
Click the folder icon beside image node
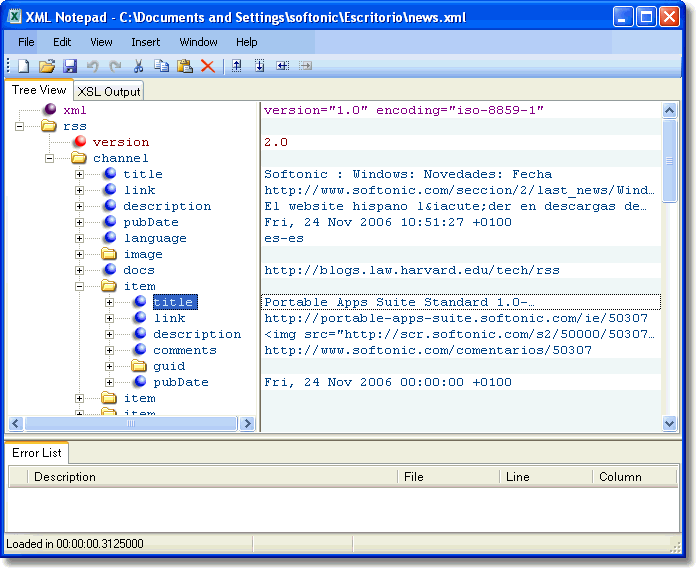109,254
